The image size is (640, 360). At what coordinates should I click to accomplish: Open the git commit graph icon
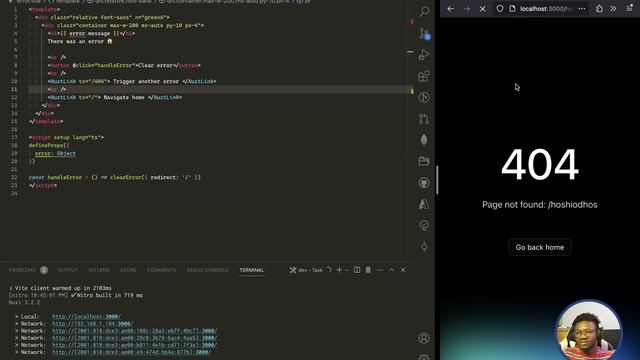click(424, 247)
